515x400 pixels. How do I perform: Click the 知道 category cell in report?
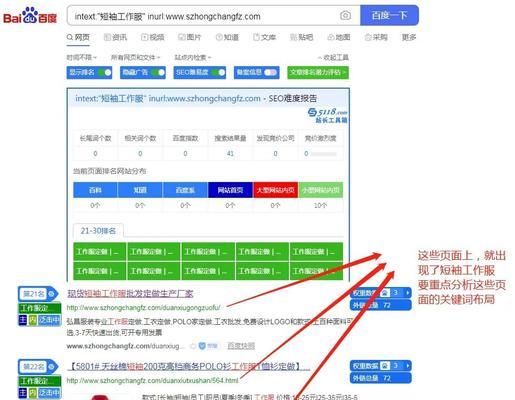click(140, 190)
